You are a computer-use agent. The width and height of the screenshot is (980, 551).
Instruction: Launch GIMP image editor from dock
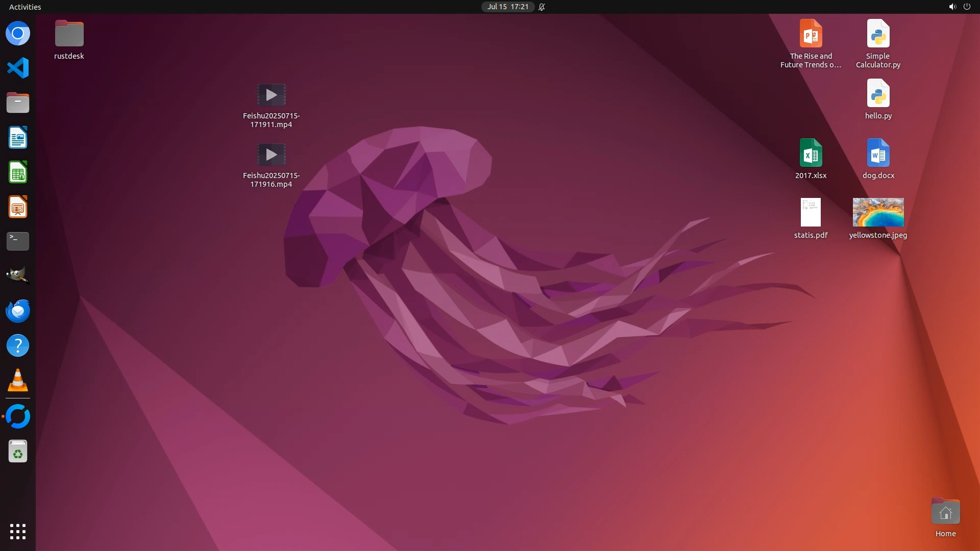point(18,275)
